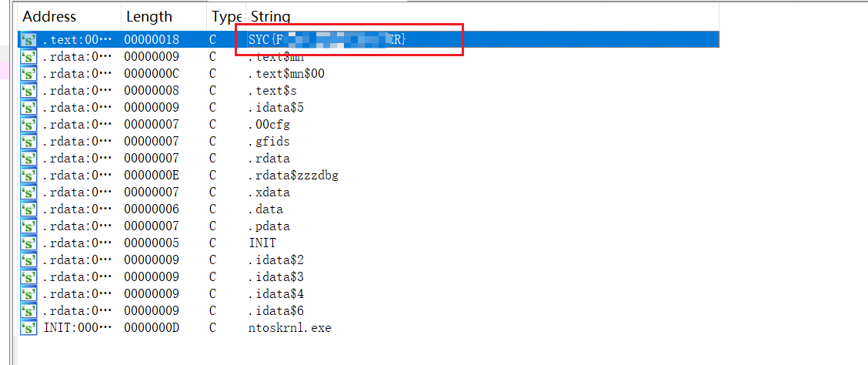Select the .data string entry

point(265,209)
